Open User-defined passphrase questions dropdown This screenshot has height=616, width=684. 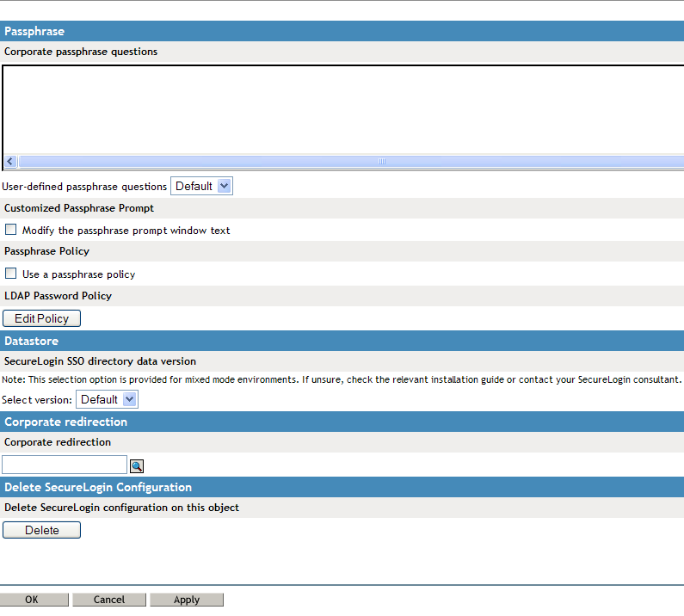click(201, 187)
